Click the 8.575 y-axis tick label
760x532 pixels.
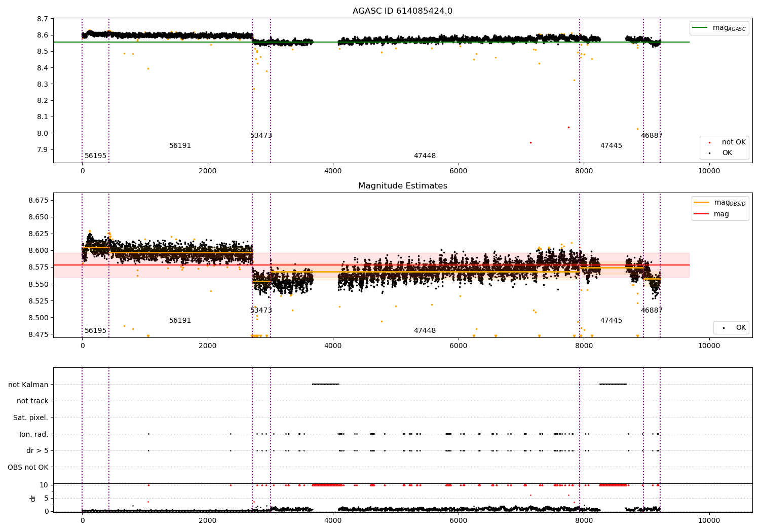39,267
